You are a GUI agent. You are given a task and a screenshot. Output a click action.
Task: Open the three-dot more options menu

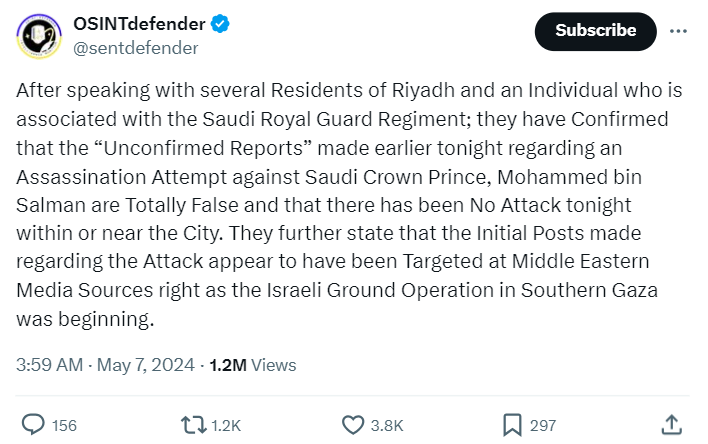[x=678, y=31]
